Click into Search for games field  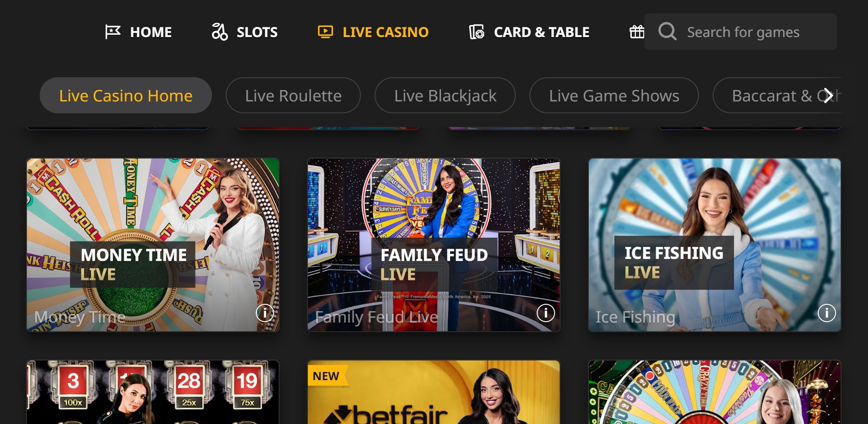click(x=741, y=32)
